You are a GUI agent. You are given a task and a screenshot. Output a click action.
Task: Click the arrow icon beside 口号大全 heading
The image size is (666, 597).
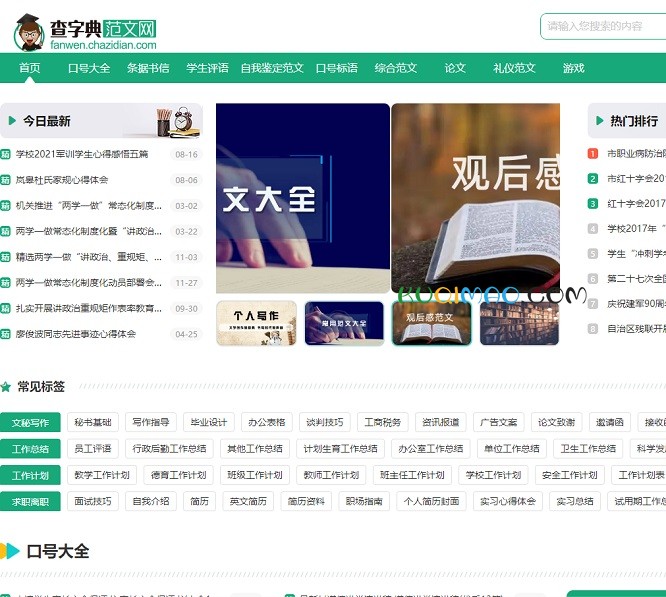click(10, 551)
